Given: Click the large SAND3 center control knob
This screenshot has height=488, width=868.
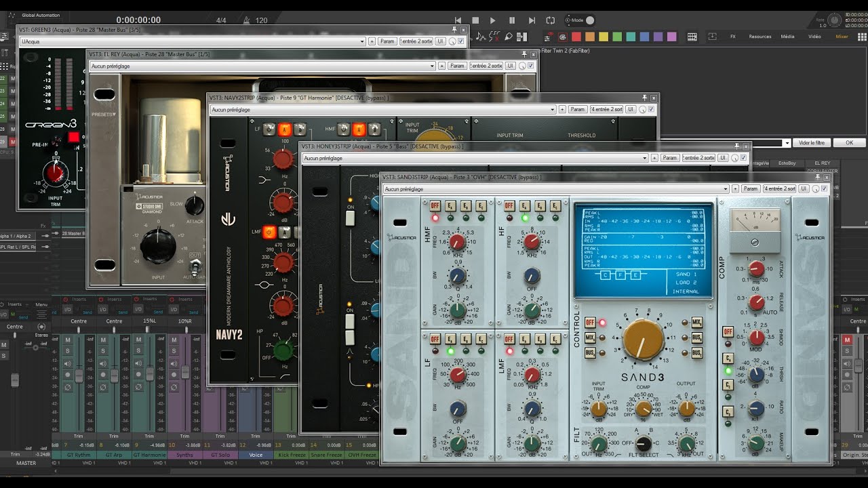Looking at the screenshot, I should tap(642, 340).
